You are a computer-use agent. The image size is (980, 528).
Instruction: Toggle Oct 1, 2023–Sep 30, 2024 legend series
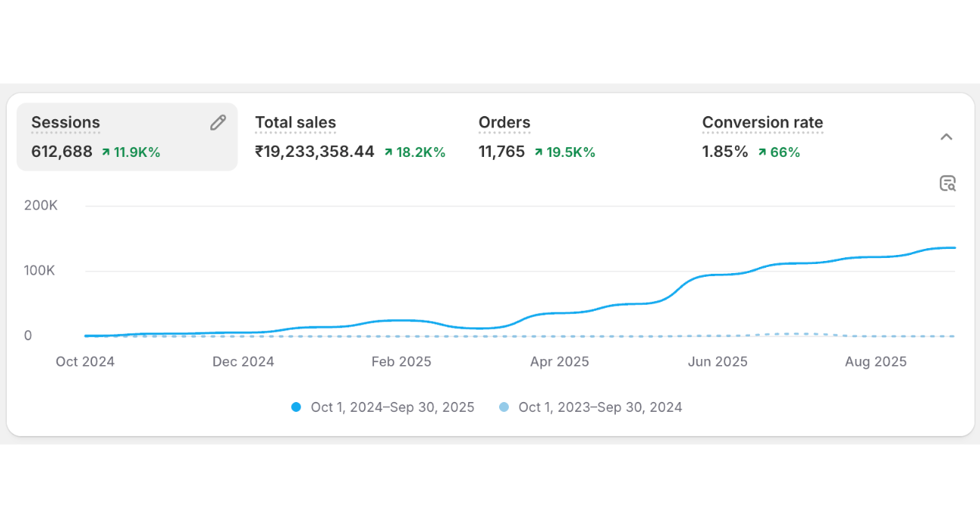pos(590,407)
